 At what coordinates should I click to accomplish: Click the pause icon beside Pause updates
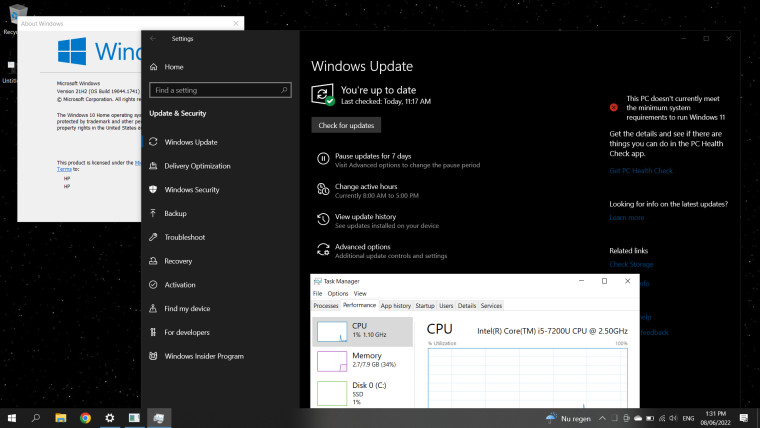click(323, 159)
